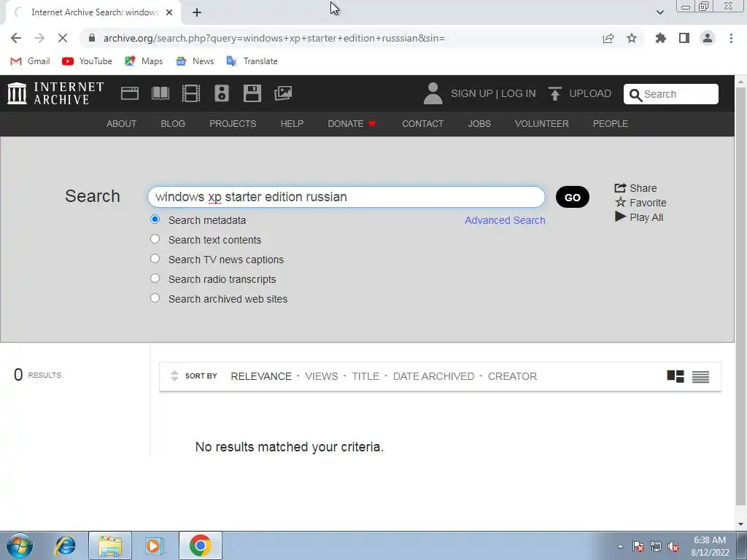Open YouTube bookmark
Screen dimensions: 747x560
click(x=88, y=61)
